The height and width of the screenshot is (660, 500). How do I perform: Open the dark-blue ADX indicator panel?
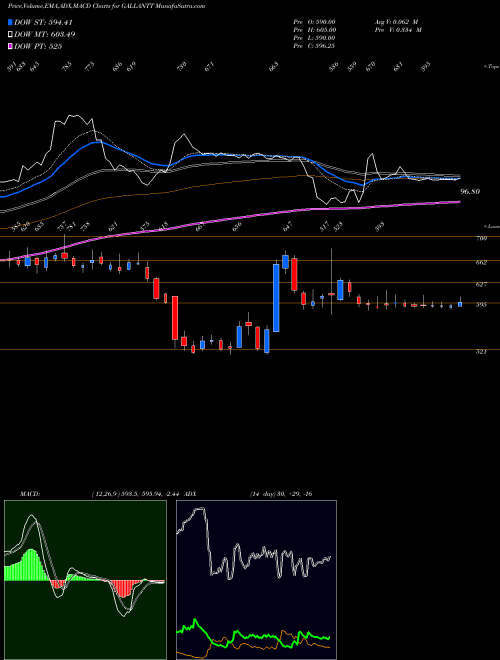click(x=256, y=580)
